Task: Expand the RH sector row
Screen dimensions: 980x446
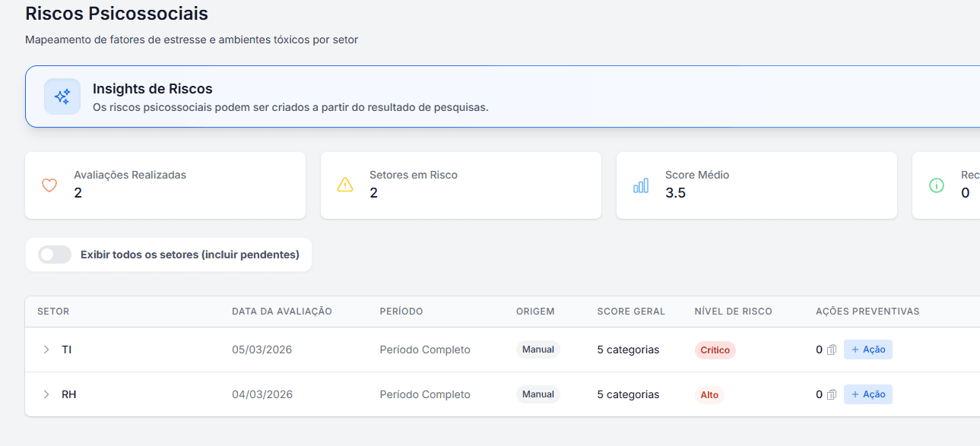Action: click(x=46, y=394)
